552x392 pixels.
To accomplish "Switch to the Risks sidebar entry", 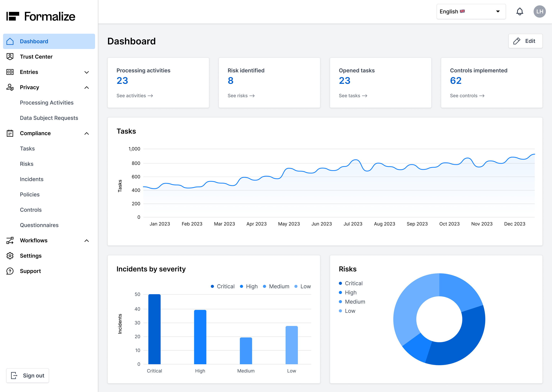I will click(27, 164).
